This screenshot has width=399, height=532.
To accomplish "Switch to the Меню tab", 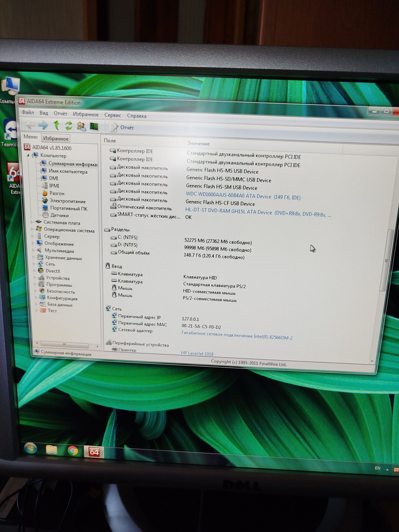I will click(31, 137).
